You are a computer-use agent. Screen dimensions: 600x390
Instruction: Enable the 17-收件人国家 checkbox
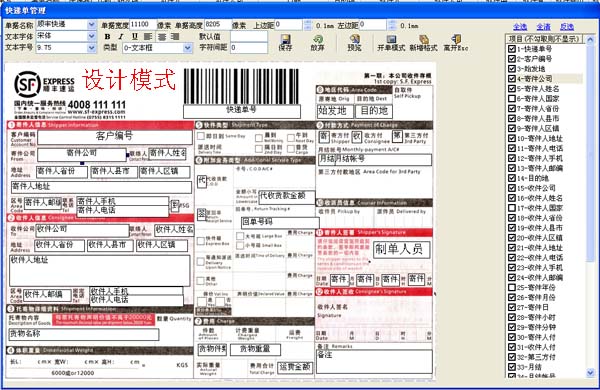tap(512, 208)
